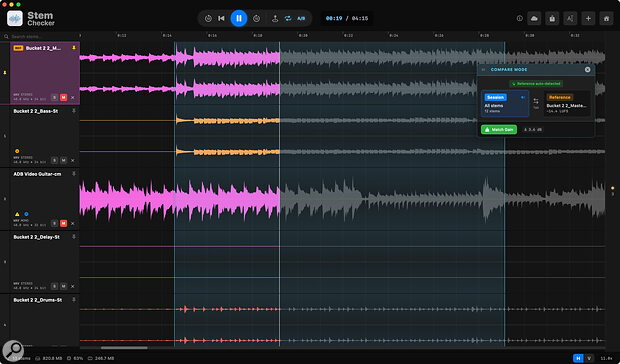Focus the Search stems field
The width and height of the screenshot is (620, 364).
click(40, 36)
